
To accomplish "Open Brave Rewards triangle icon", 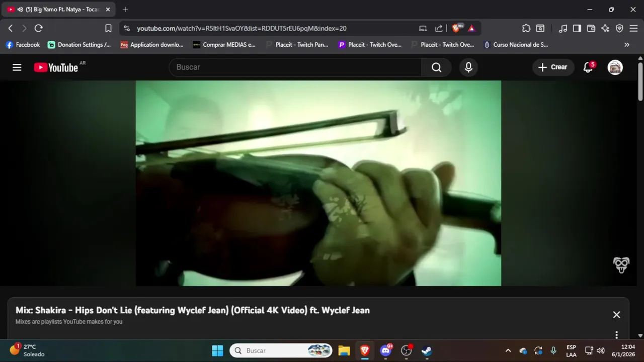I will click(x=471, y=29).
